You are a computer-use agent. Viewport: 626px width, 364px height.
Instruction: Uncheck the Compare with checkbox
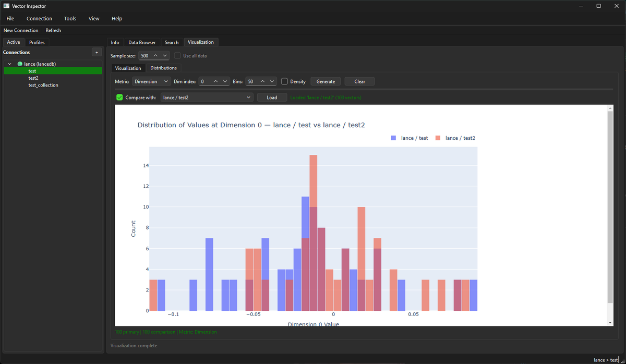click(119, 98)
